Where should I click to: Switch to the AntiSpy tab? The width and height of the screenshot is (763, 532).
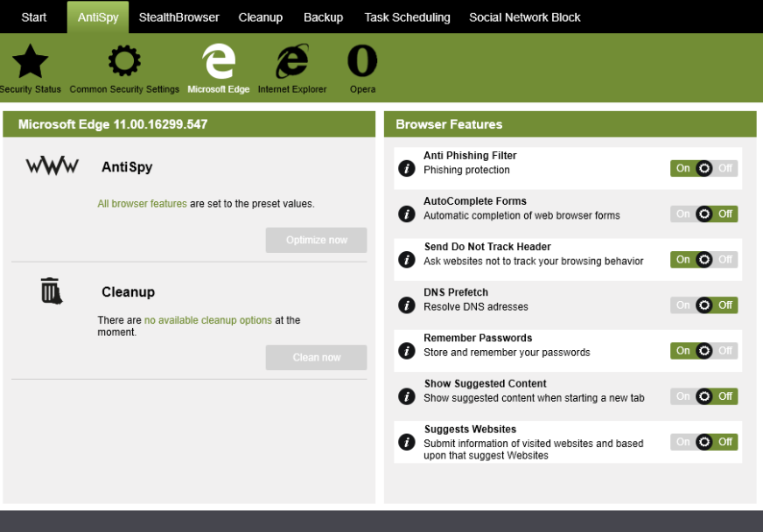tap(98, 17)
